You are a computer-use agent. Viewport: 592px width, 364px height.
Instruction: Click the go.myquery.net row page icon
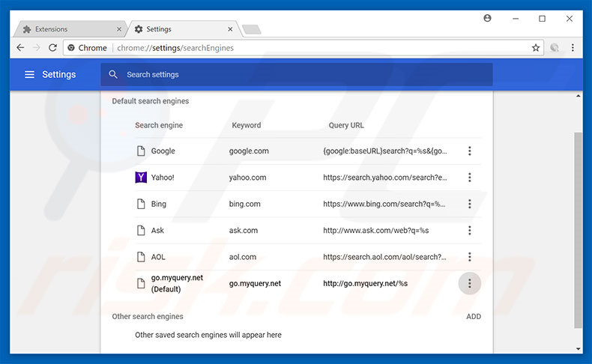coord(141,283)
